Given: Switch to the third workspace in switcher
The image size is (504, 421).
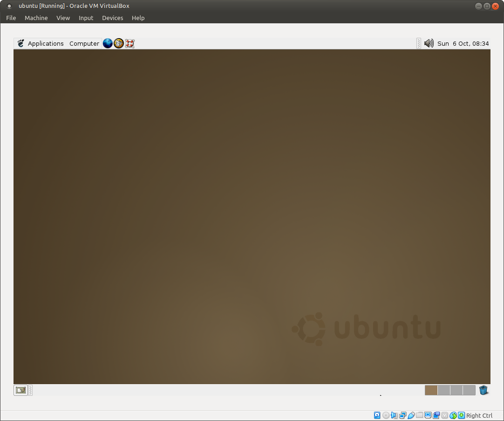Looking at the screenshot, I should (456, 390).
